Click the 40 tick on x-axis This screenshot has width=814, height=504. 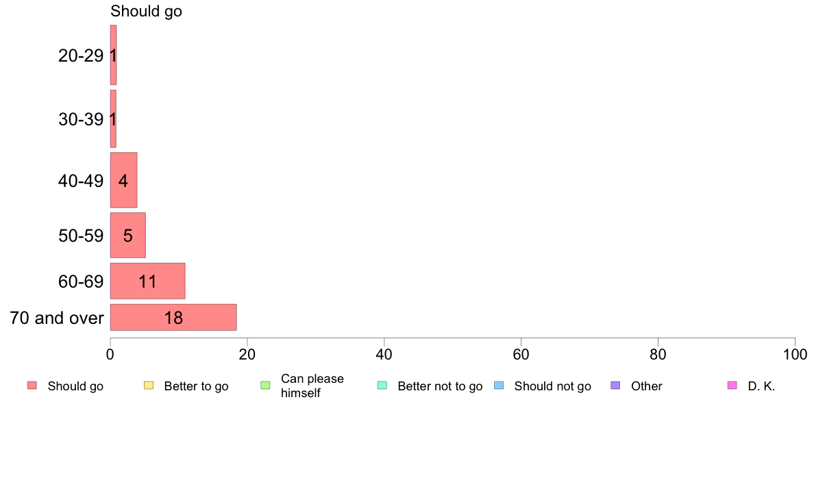coord(384,355)
